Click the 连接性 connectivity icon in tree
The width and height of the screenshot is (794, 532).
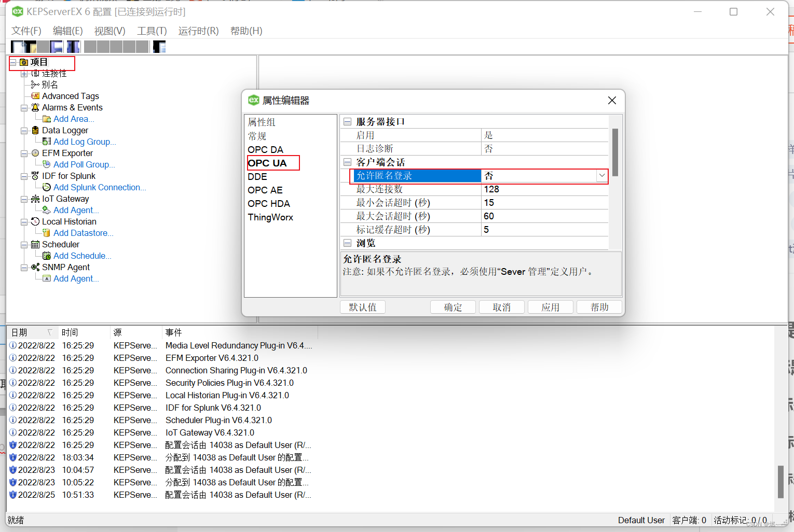[35, 73]
